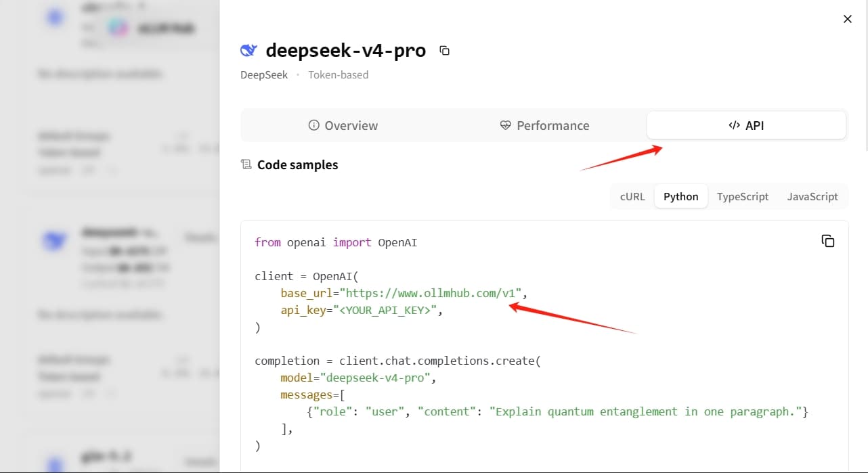Switch to TypeScript code sample
Image resolution: width=868 pixels, height=473 pixels.
pos(743,196)
